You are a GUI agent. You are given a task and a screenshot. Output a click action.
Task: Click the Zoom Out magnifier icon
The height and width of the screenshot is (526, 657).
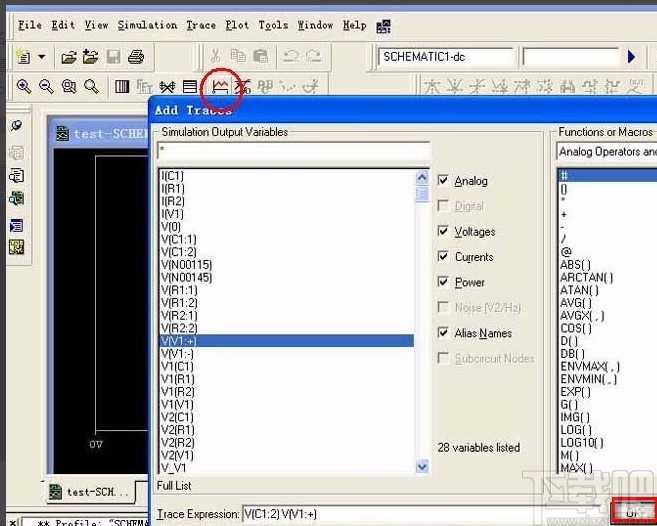[46, 87]
